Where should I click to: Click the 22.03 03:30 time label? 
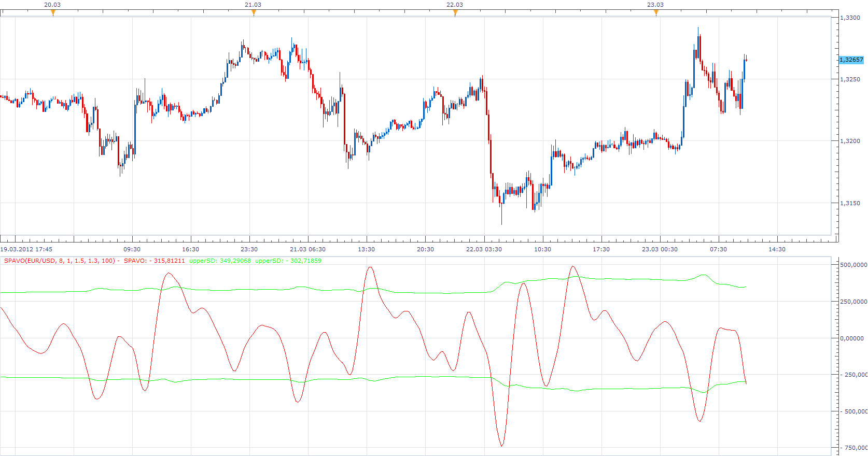tap(484, 249)
